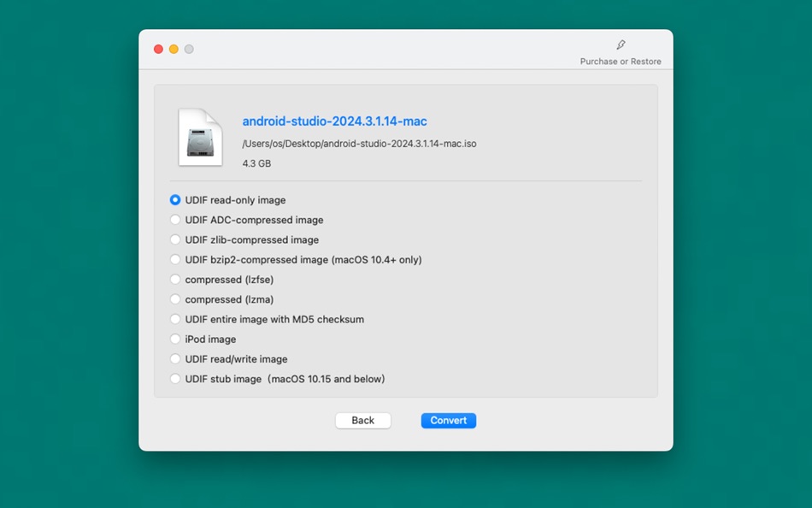Click the 4.3 GB file size
This screenshot has width=812, height=508.
(x=256, y=163)
